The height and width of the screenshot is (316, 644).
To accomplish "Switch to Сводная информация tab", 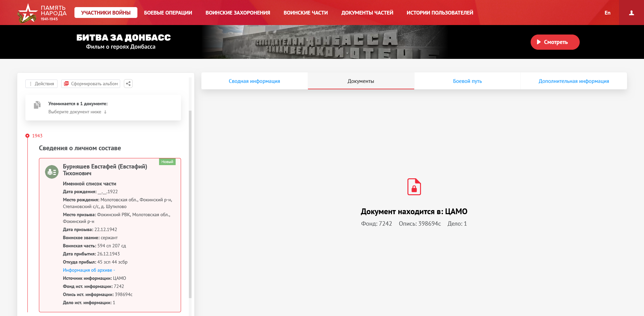I will [x=254, y=81].
